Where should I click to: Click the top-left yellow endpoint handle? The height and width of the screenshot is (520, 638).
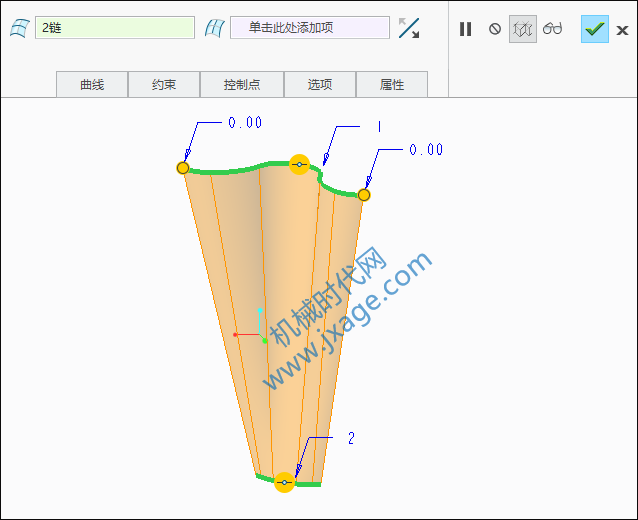(183, 168)
